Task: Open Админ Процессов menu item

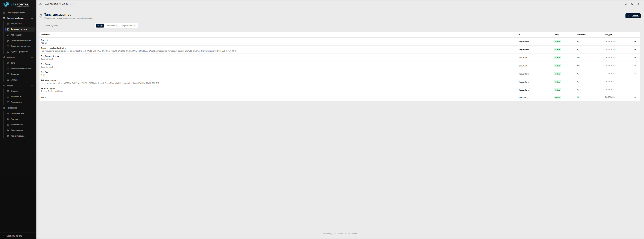Action: pos(19,52)
